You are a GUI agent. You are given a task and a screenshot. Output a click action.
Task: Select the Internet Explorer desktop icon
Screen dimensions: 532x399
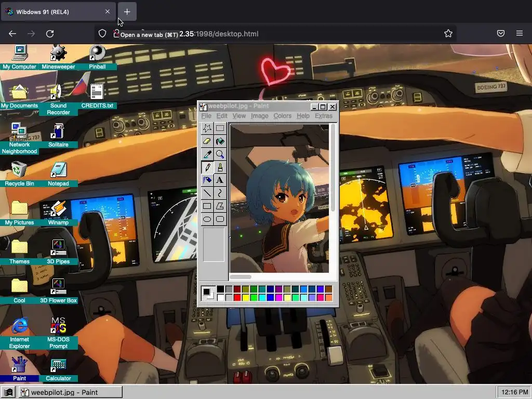pos(19,334)
